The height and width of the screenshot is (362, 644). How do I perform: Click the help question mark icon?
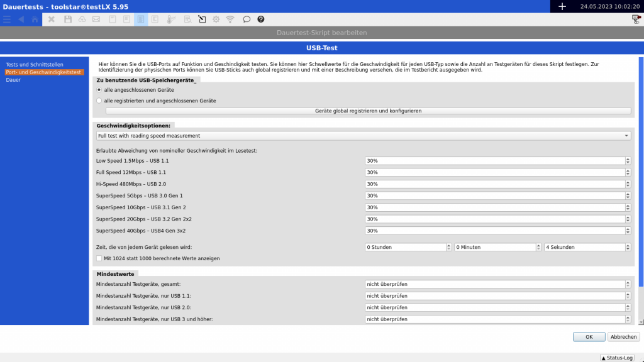[261, 19]
